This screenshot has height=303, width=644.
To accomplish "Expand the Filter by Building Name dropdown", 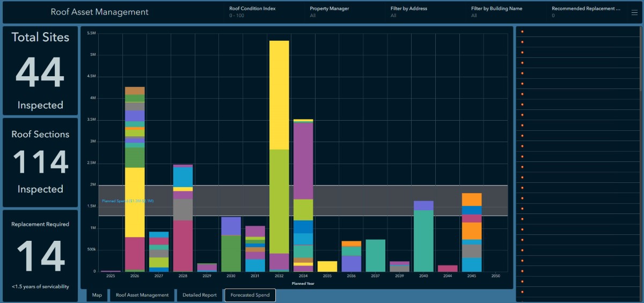I will coord(505,12).
